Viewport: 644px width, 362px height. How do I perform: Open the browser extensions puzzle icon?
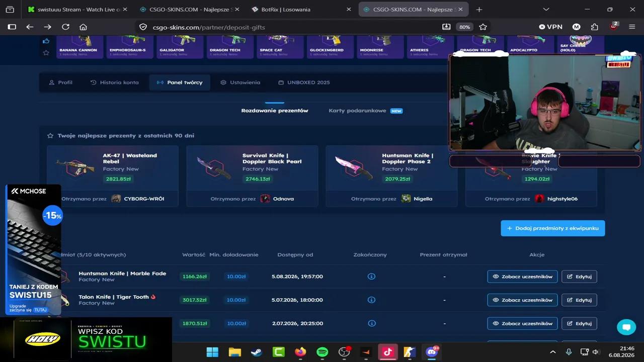pyautogui.click(x=595, y=27)
